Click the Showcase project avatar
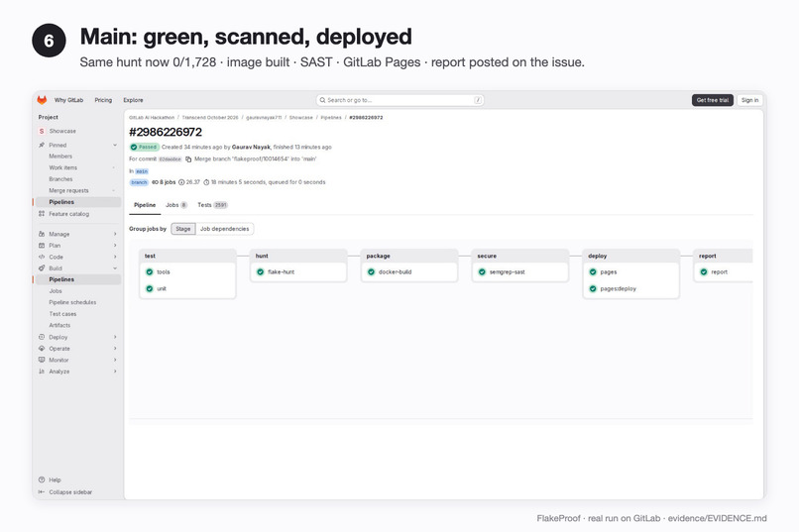The width and height of the screenshot is (799, 532). click(42, 131)
